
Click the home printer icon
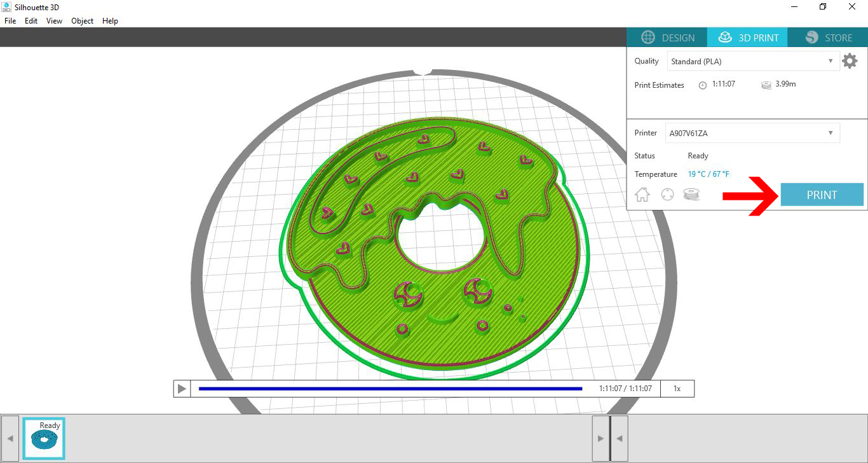(x=642, y=195)
